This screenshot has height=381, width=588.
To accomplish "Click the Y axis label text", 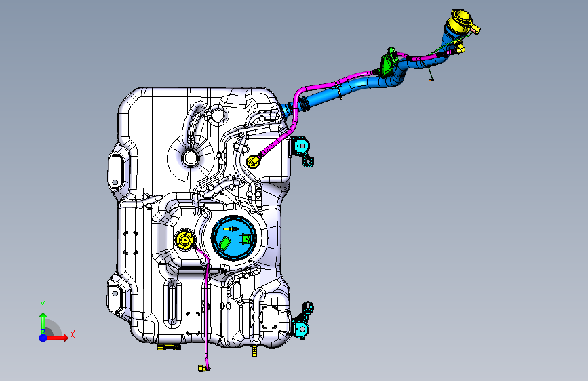I will (x=43, y=305).
